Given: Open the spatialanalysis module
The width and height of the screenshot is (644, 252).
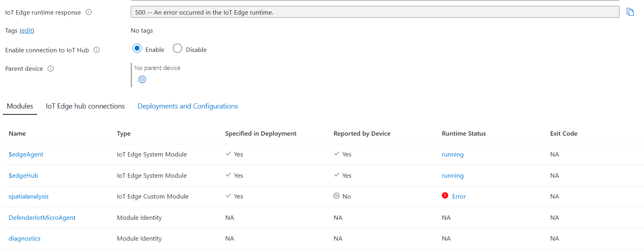Looking at the screenshot, I should tap(28, 197).
